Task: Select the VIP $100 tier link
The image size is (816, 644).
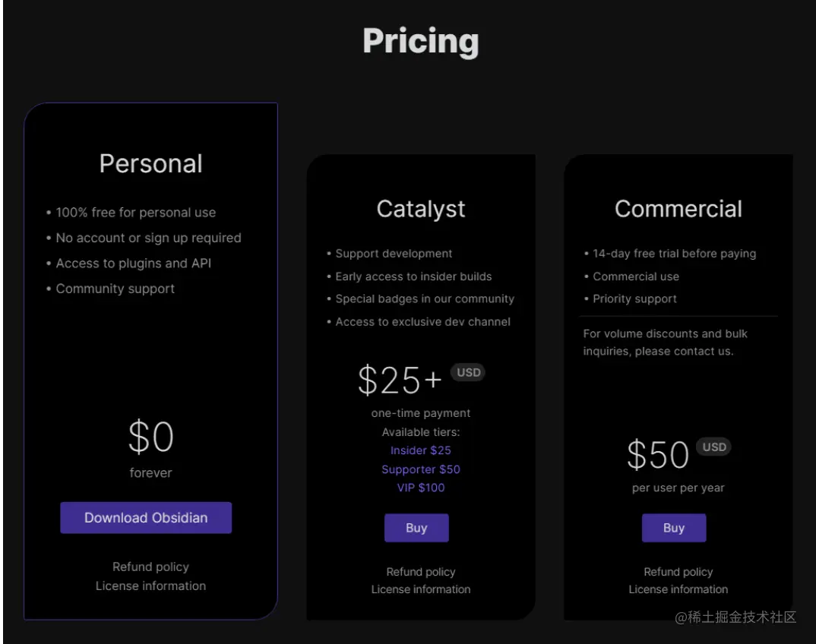Action: (421, 488)
